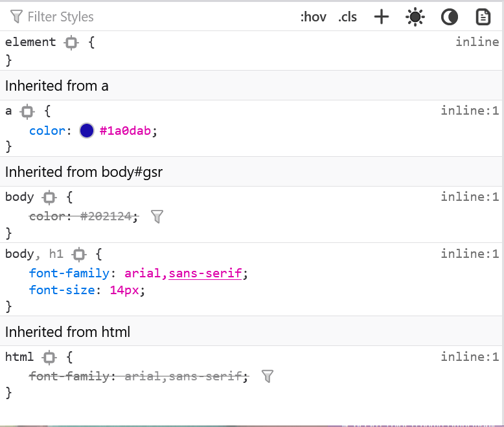Click the selector highlighter beside html rule
The image size is (504, 427).
(x=49, y=358)
